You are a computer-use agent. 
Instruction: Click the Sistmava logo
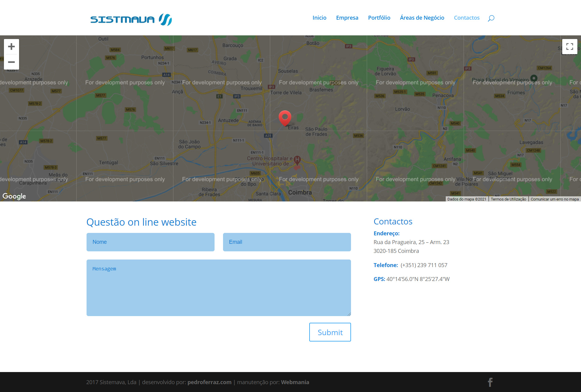click(131, 20)
